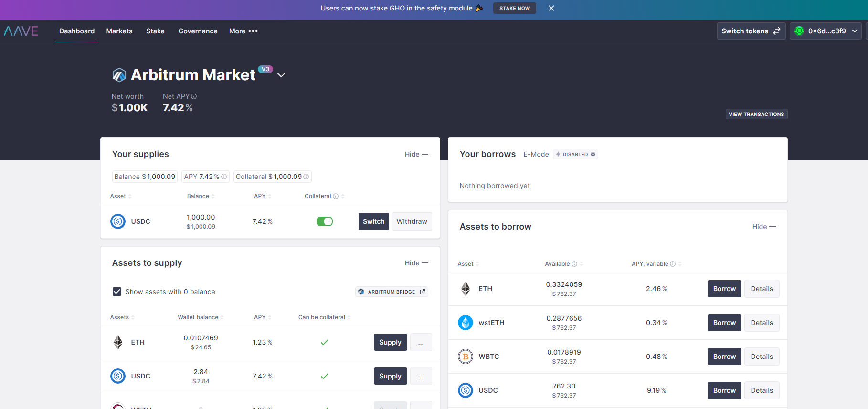Open the More menu
868x409 pixels.
[x=243, y=31]
